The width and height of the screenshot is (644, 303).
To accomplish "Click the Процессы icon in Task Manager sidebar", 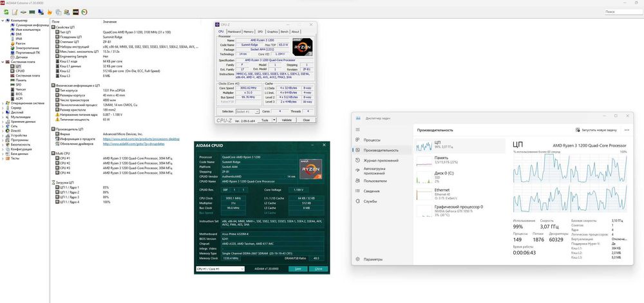I will [x=357, y=140].
